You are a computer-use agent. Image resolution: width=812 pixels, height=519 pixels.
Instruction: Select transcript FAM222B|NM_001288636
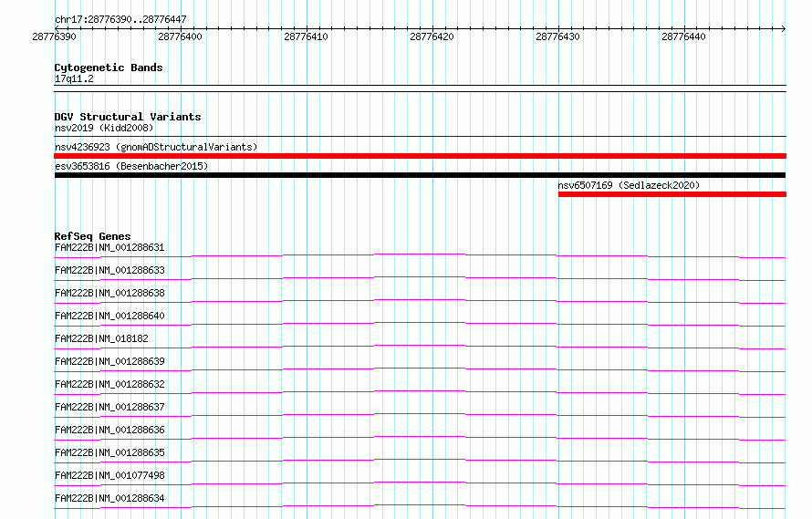point(109,430)
